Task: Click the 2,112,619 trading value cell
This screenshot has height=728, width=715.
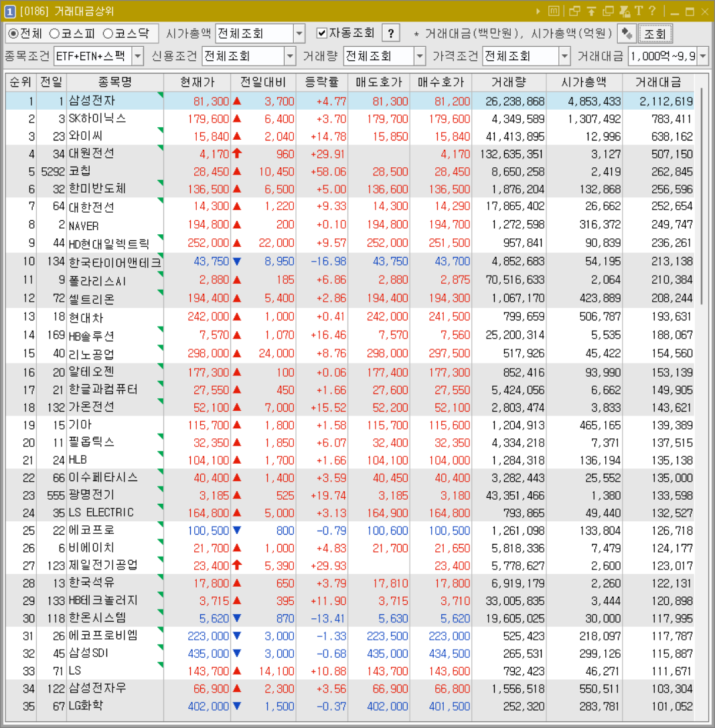Action: coord(666,101)
